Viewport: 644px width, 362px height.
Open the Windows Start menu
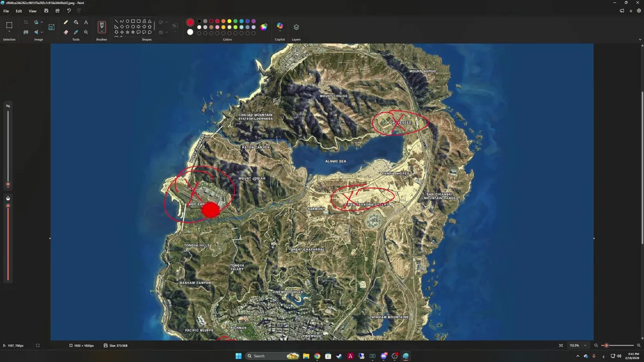[x=238, y=356]
